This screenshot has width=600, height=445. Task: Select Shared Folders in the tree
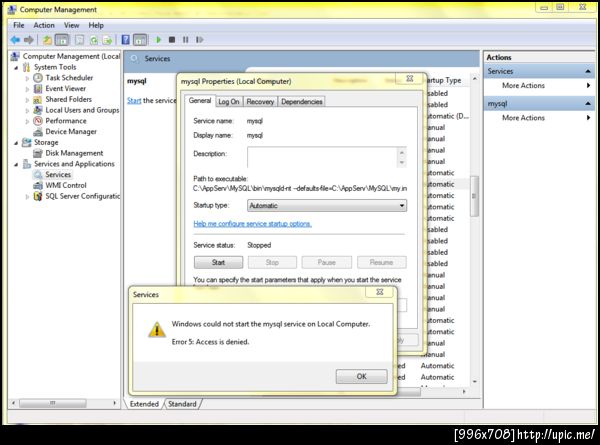point(68,99)
